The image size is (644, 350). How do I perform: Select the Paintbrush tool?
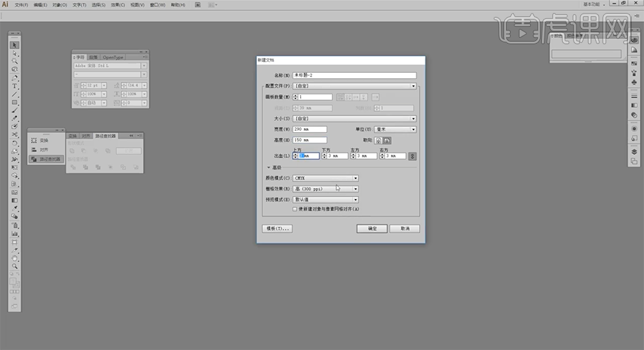coord(14,111)
